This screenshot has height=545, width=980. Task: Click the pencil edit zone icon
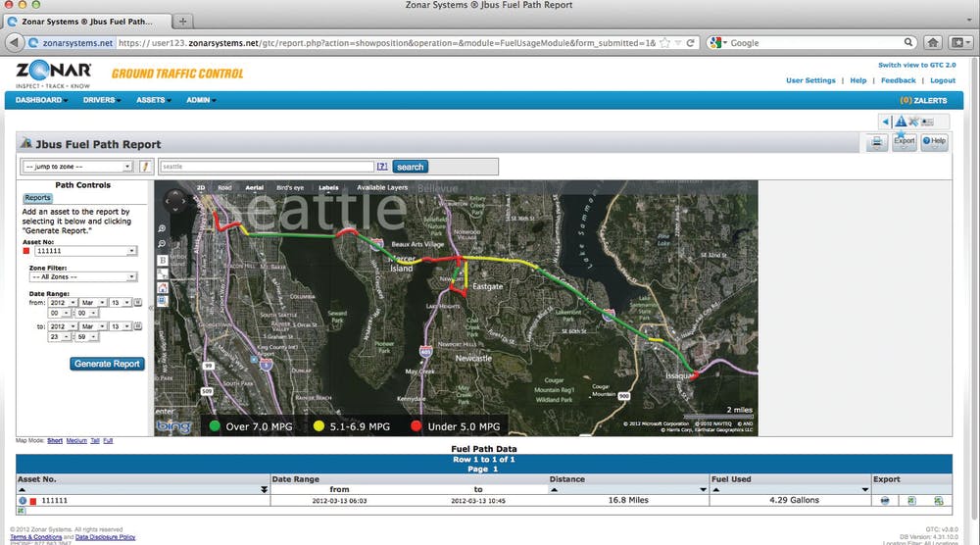(x=145, y=167)
